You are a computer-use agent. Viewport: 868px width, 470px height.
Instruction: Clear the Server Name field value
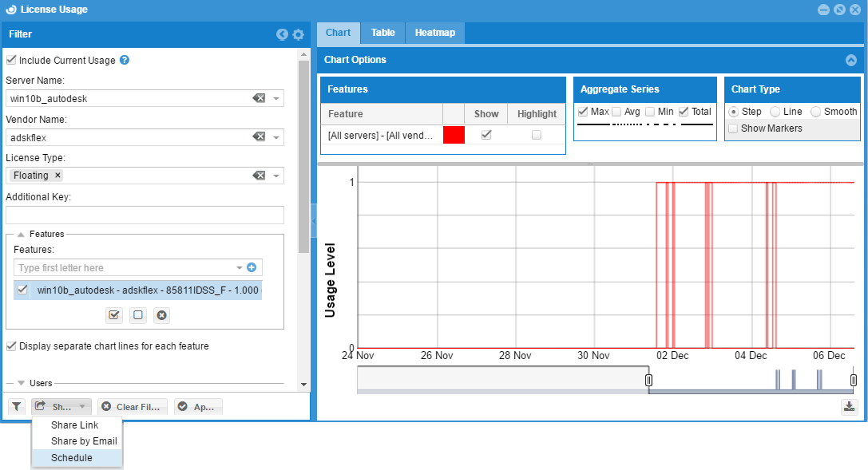[x=259, y=98]
